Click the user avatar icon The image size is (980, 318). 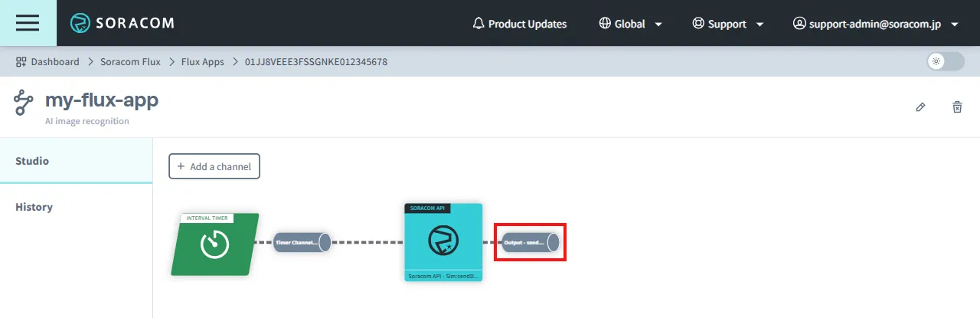pyautogui.click(x=799, y=24)
